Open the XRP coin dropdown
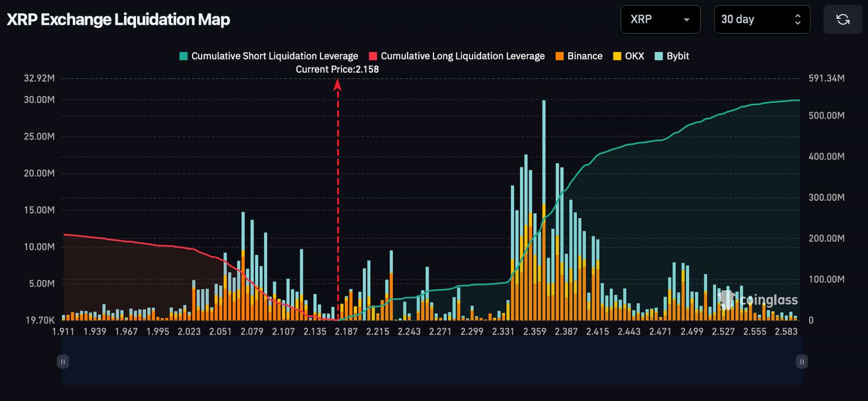The image size is (868, 401). 660,19
